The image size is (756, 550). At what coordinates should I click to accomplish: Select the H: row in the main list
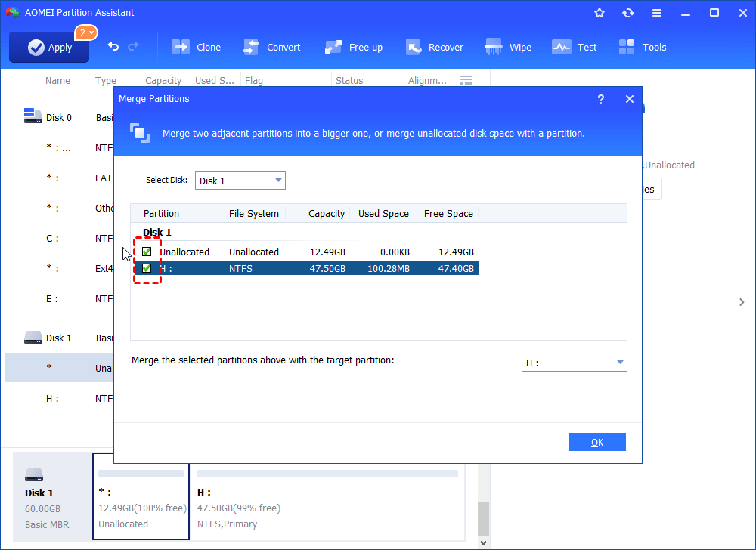(59, 398)
